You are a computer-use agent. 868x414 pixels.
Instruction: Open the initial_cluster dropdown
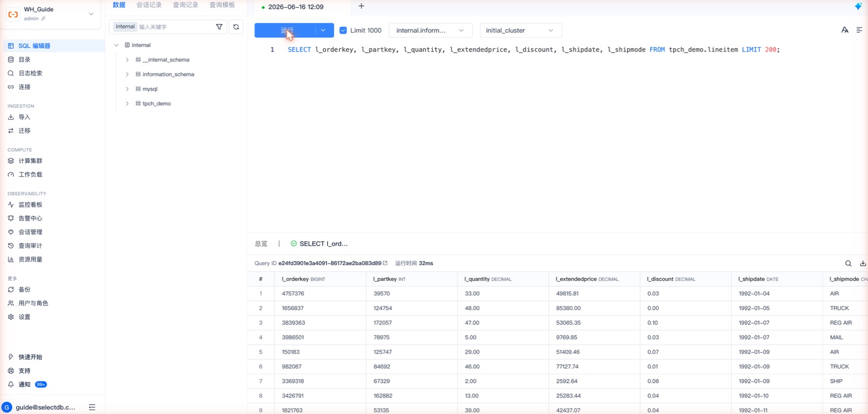[x=521, y=30]
